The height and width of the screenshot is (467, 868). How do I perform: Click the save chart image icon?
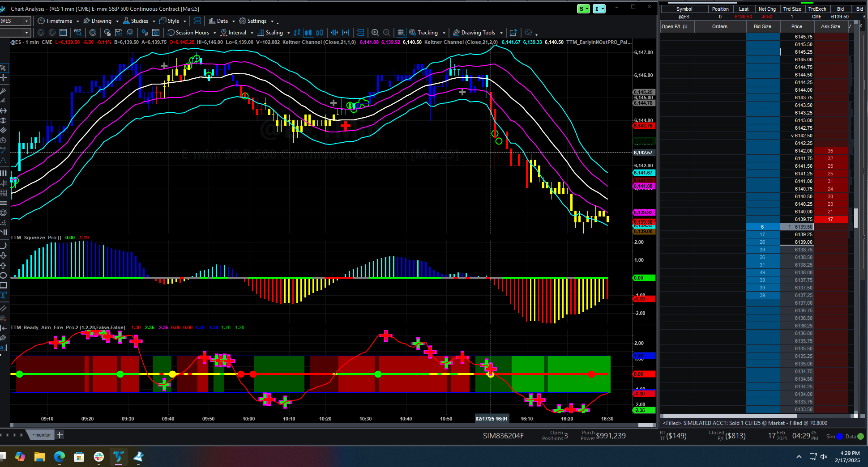click(x=119, y=33)
